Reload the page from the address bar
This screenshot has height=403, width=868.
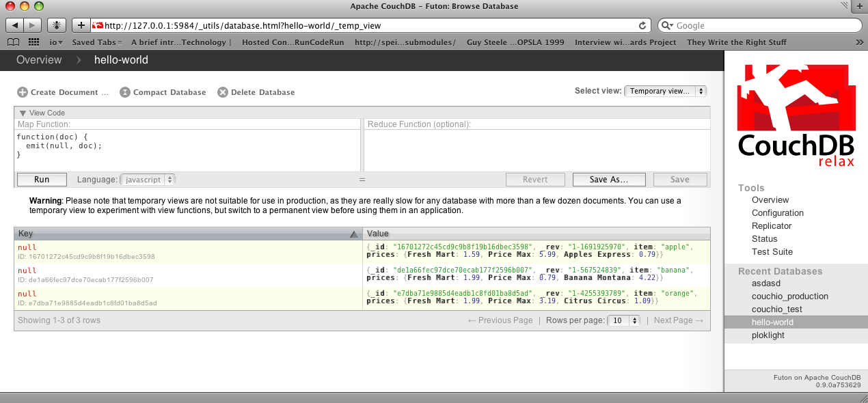click(642, 25)
